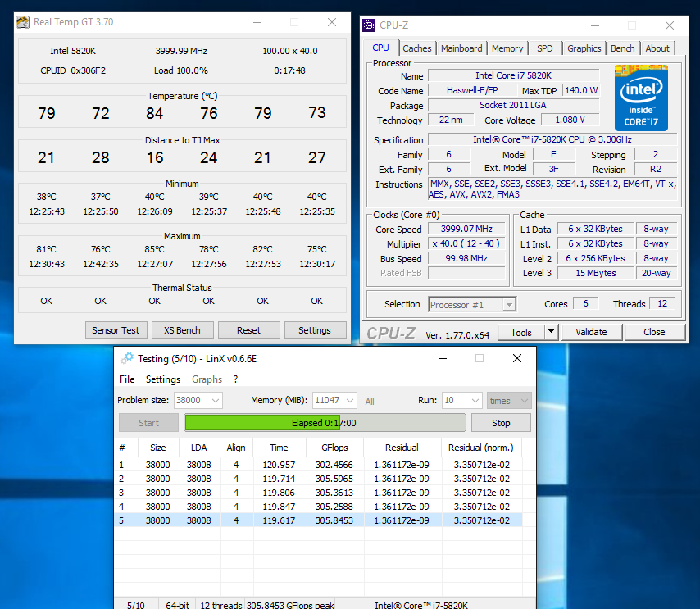
Task: Click the Size column header
Action: tap(158, 448)
